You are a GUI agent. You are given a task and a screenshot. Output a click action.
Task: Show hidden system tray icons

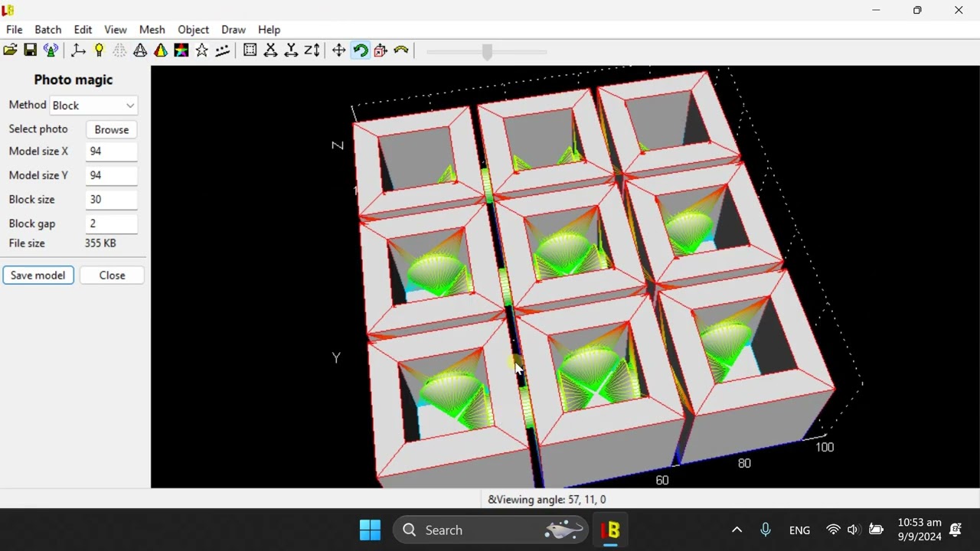tap(737, 530)
